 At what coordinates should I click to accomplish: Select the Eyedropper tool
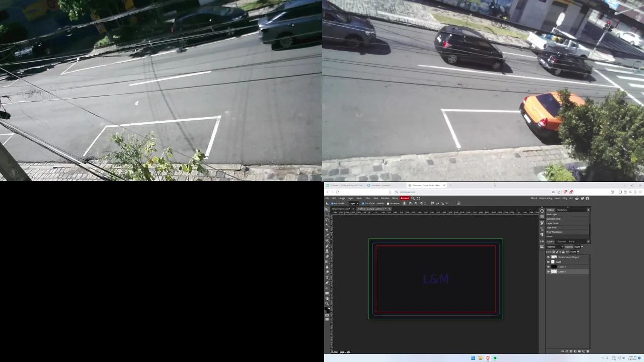[327, 235]
